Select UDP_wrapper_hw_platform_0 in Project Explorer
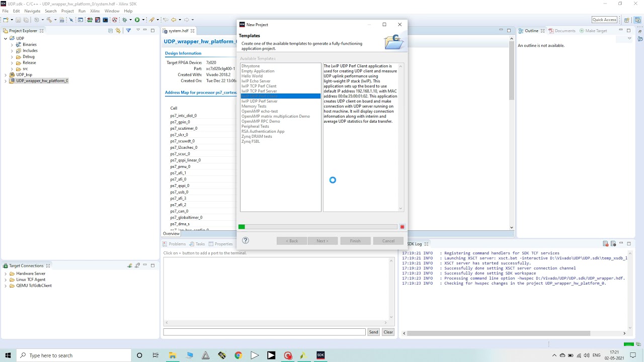 pyautogui.click(x=42, y=80)
